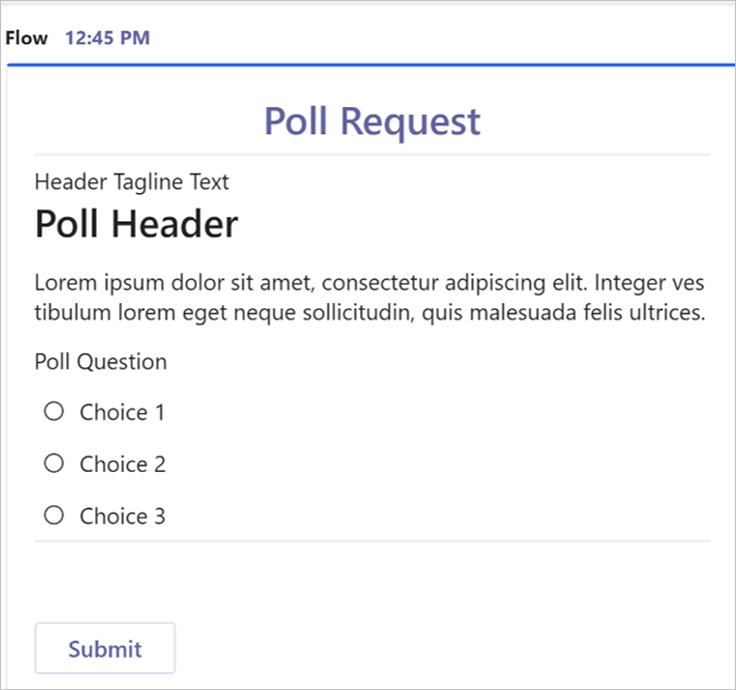Select the Choice 1 radio button

tap(55, 411)
